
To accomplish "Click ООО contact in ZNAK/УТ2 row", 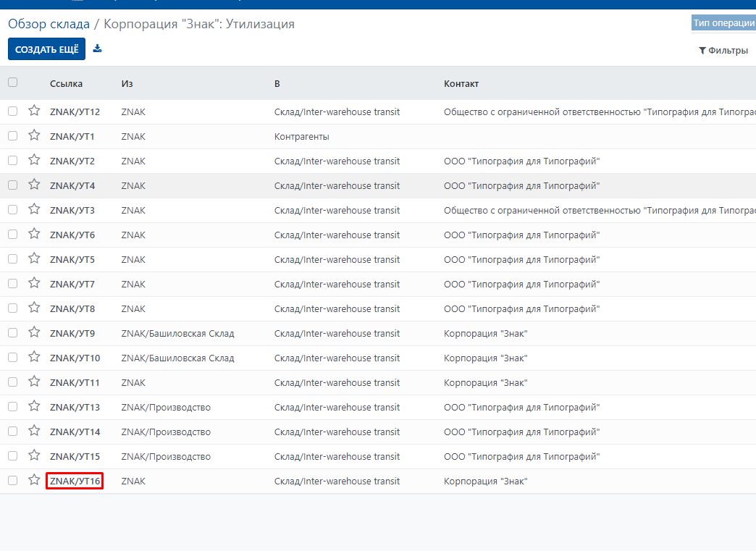I will [521, 161].
